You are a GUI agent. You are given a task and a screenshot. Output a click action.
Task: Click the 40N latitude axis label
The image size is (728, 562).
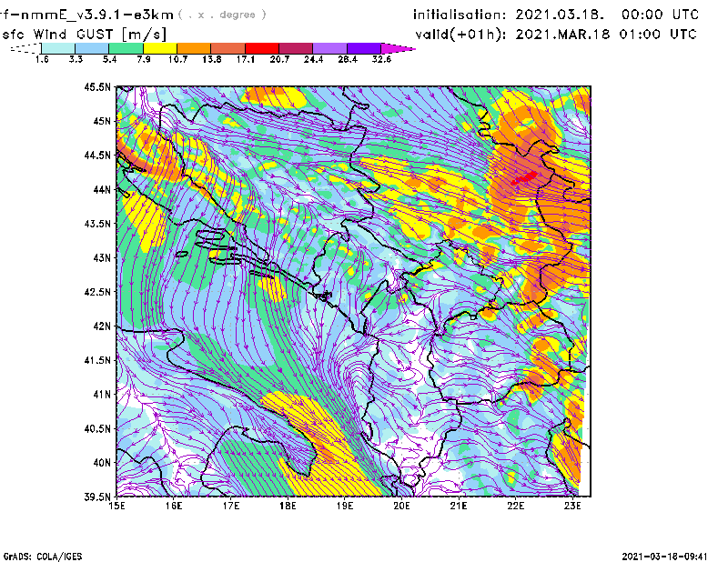[x=102, y=463]
